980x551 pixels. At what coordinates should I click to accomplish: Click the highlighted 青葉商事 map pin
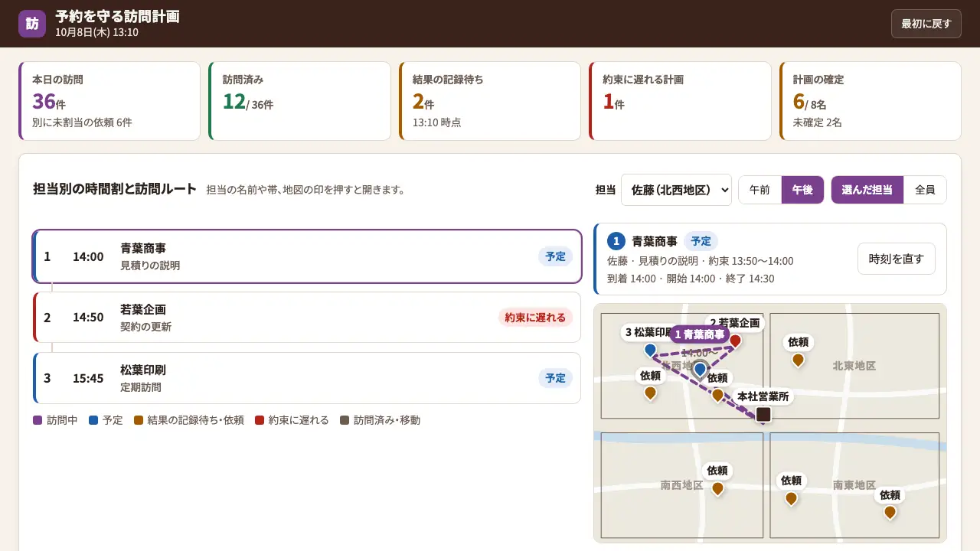coord(700,370)
